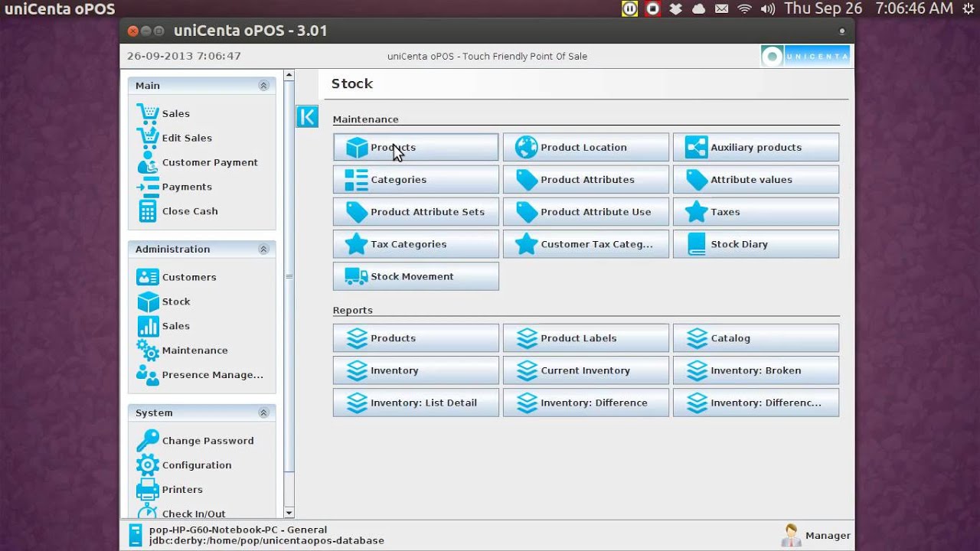
Task: Click the "Reports" section heading
Action: coord(353,310)
